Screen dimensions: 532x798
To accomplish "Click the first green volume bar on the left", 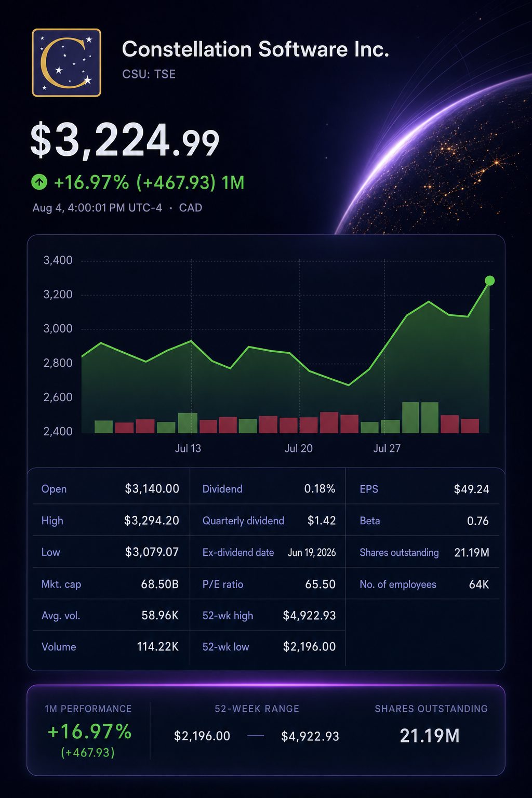I will click(103, 427).
